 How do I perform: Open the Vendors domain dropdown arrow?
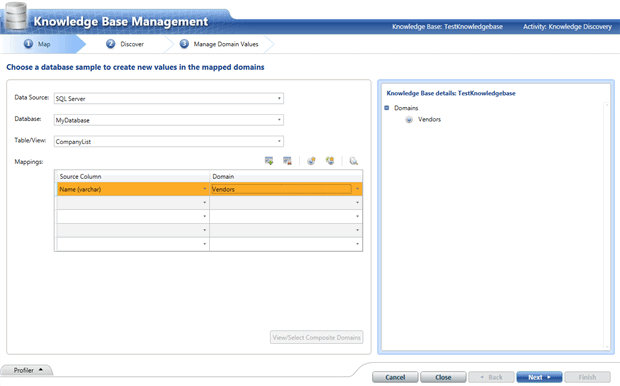(357, 189)
